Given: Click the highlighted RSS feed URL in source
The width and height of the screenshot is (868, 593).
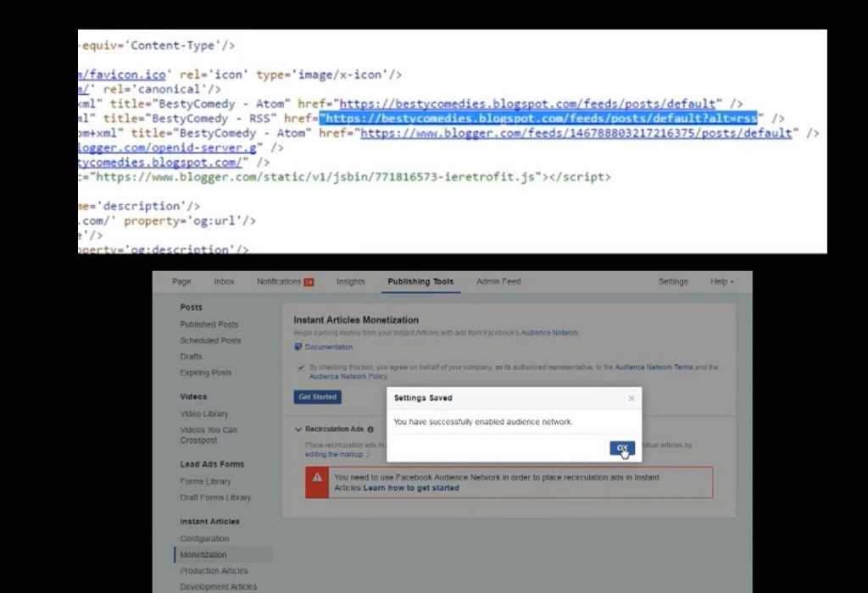Looking at the screenshot, I should tap(538, 119).
